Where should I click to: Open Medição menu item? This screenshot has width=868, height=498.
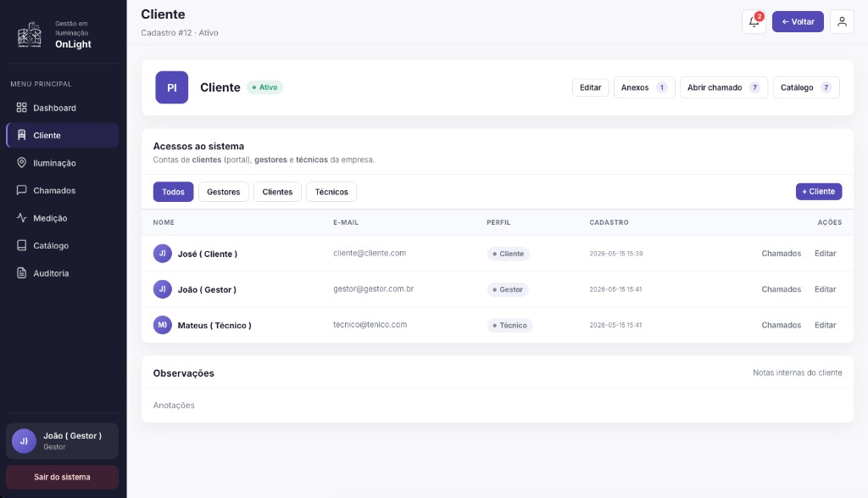63,218
